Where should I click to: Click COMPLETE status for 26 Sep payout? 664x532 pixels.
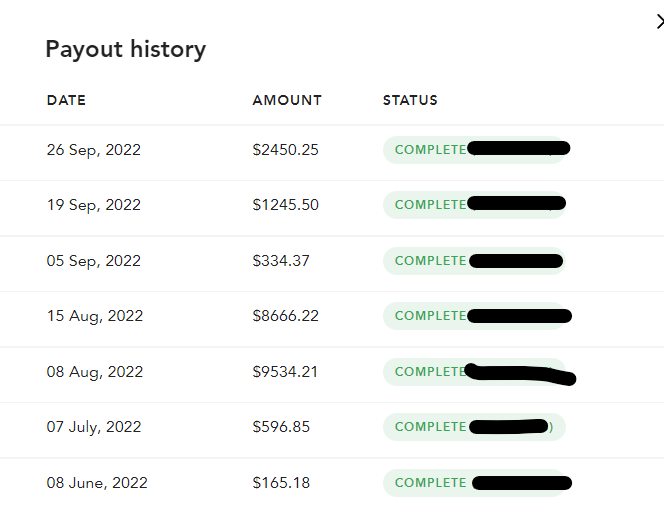(x=430, y=150)
